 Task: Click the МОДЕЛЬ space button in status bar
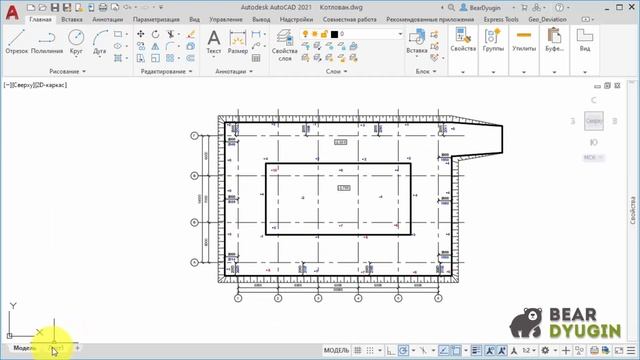click(x=336, y=350)
